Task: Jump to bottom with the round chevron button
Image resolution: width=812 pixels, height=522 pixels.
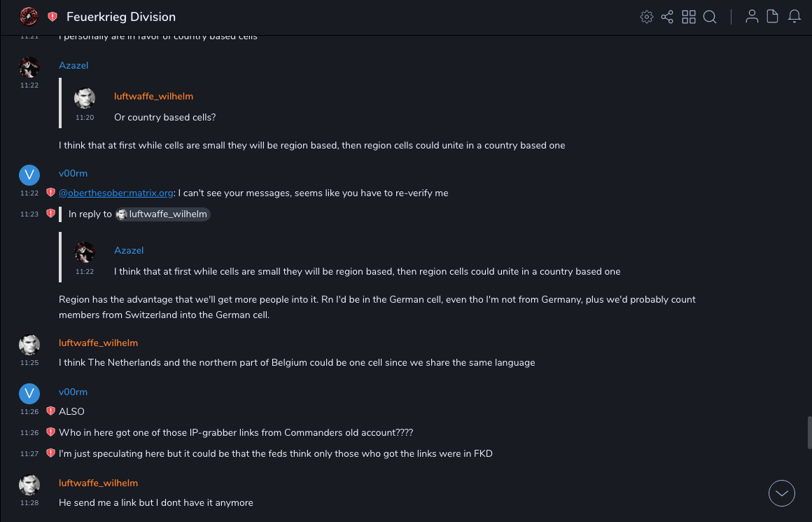Action: click(x=782, y=493)
